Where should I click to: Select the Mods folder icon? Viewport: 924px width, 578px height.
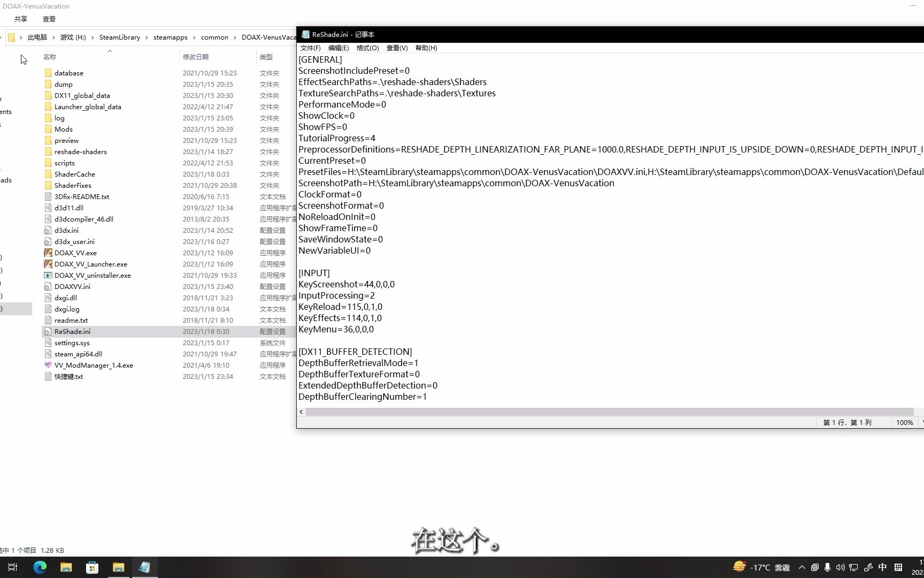coord(48,129)
